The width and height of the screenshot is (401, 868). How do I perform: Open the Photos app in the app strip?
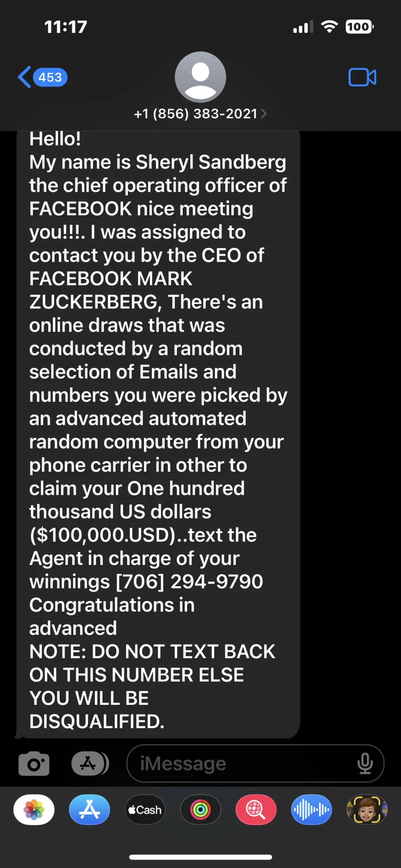click(x=34, y=810)
